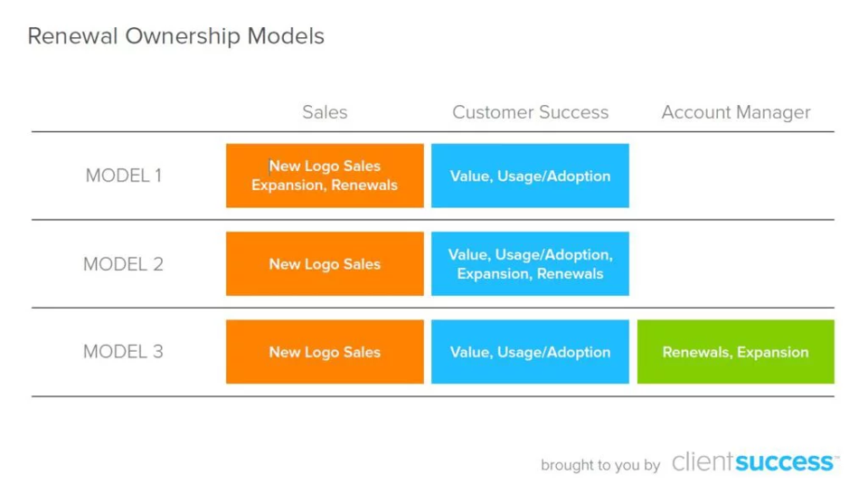Click the "brought to you by" text
This screenshot has height=494, width=868.
click(x=600, y=466)
